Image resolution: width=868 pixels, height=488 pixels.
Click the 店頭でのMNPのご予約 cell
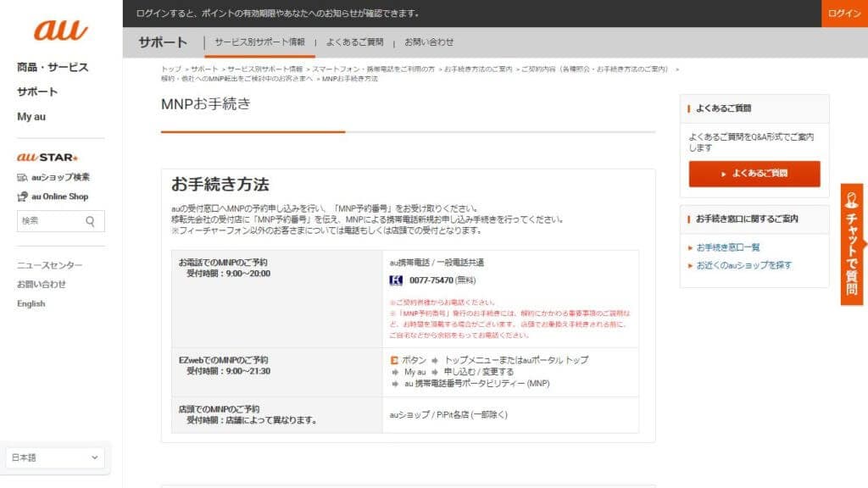pyautogui.click(x=277, y=415)
